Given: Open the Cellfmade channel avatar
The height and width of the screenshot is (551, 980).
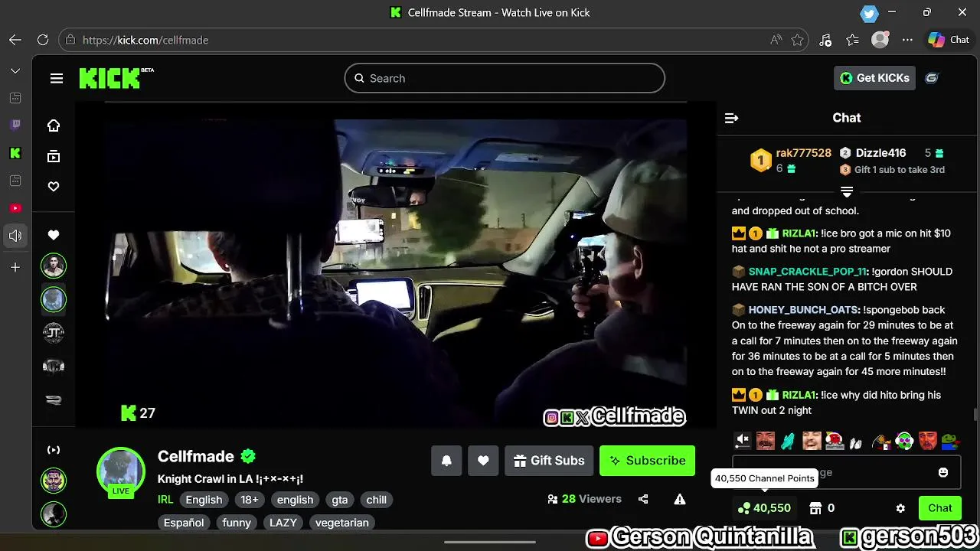Looking at the screenshot, I should [121, 471].
